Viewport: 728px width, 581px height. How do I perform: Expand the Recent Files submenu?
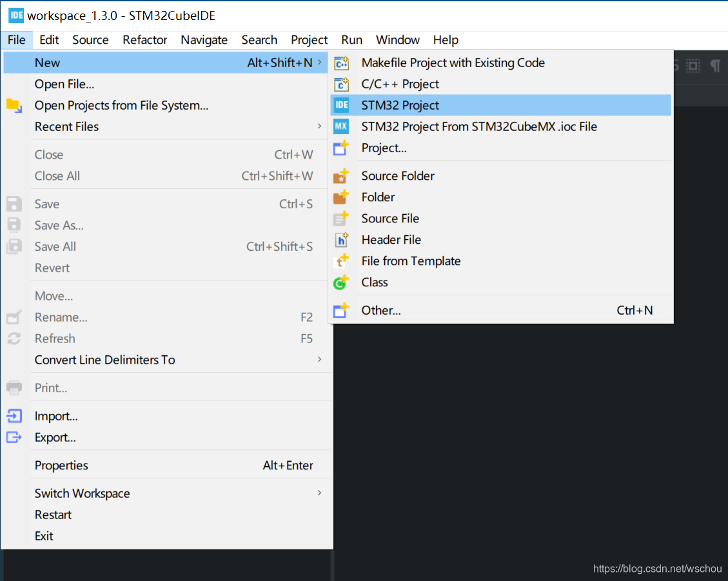pos(67,126)
